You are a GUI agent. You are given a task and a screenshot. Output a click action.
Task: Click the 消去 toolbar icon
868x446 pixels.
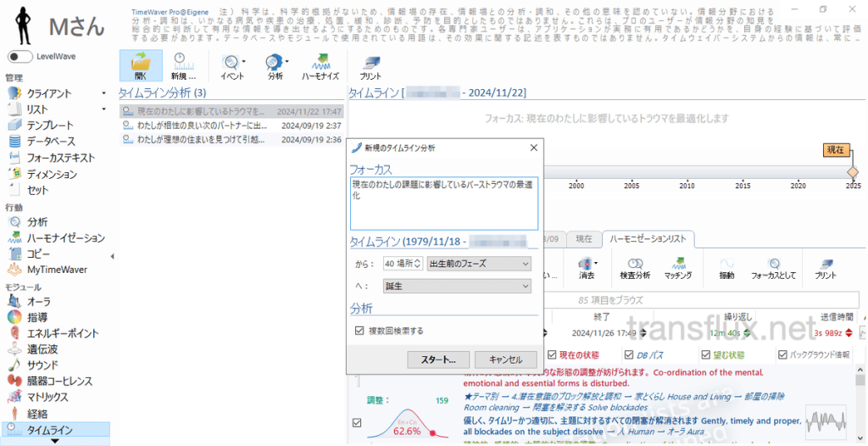point(586,268)
